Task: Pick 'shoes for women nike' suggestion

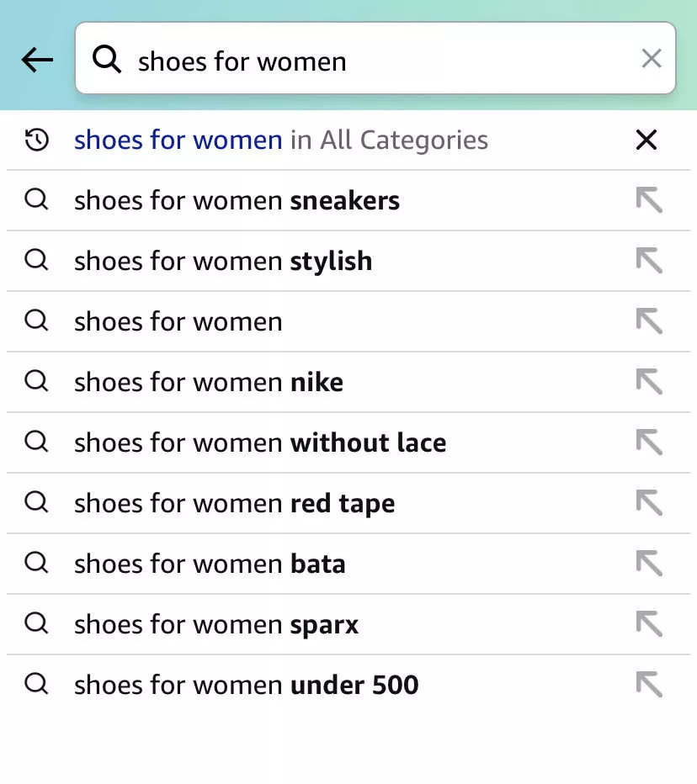Action: (209, 383)
